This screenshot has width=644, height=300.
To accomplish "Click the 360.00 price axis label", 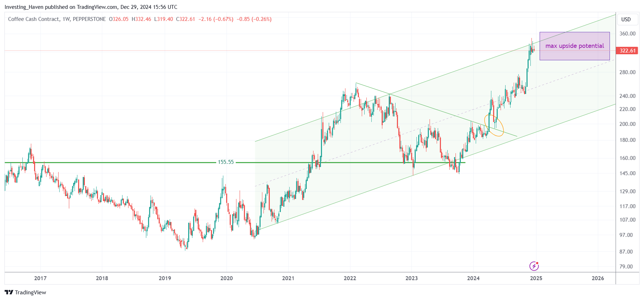I will click(627, 34).
